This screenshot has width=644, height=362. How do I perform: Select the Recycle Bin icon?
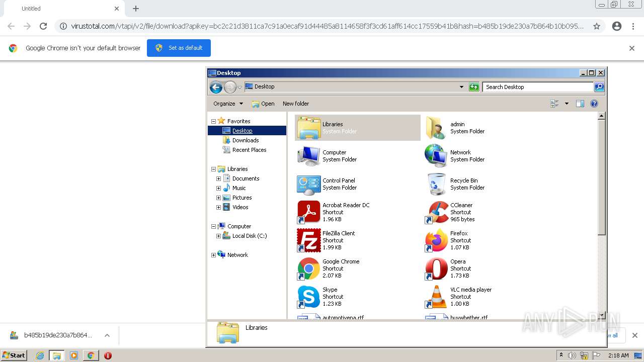[x=436, y=184]
